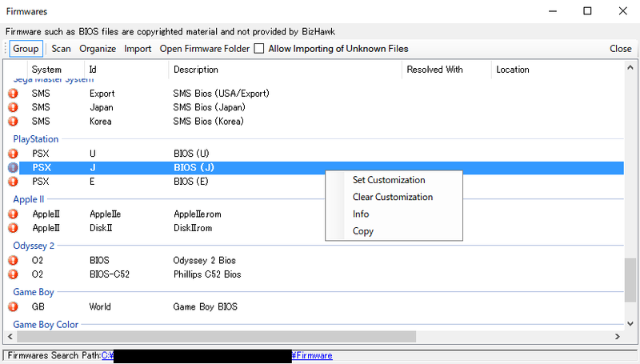Image resolution: width=640 pixels, height=364 pixels.
Task: Click the error icon beside AppleIIe row
Action: (x=13, y=214)
